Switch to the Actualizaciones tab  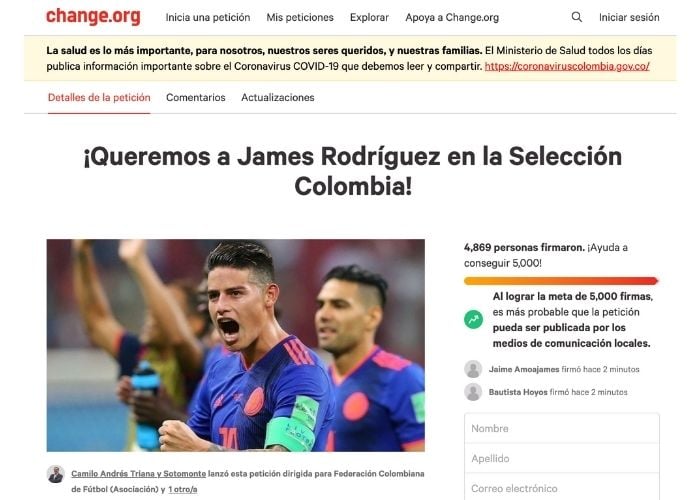tap(278, 97)
